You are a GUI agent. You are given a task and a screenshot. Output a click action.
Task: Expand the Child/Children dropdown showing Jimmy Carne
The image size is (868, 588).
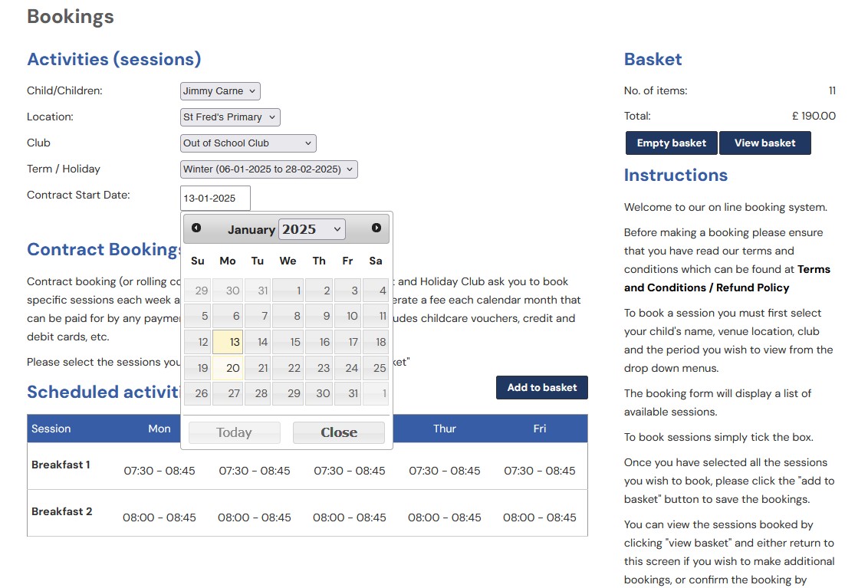220,91
